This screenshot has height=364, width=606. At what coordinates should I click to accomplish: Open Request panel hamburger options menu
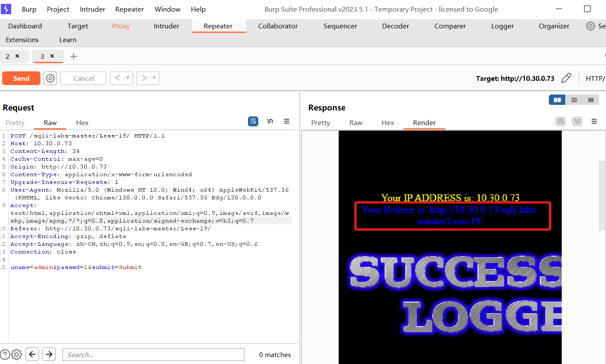287,122
